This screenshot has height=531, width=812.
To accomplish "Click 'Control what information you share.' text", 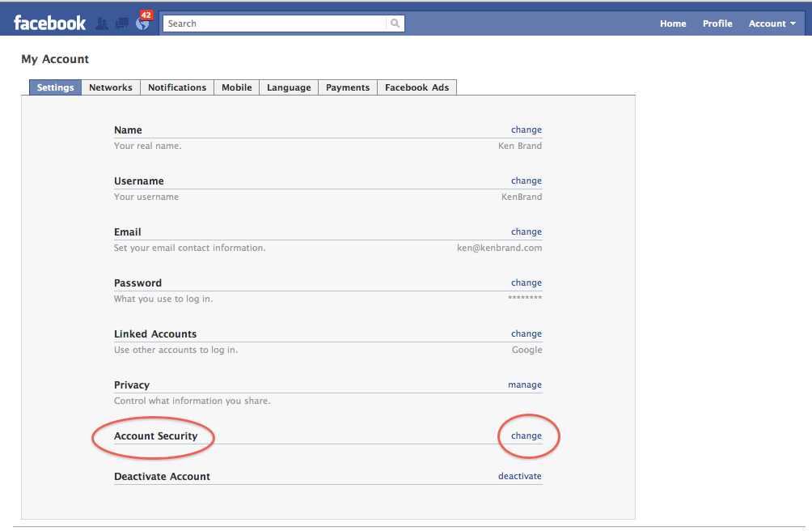I will pos(192,401).
